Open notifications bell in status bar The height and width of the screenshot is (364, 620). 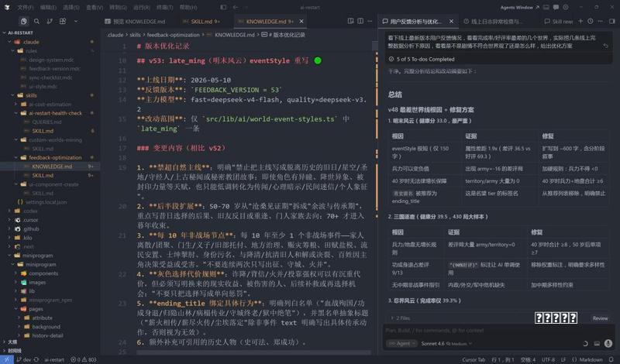(611, 359)
